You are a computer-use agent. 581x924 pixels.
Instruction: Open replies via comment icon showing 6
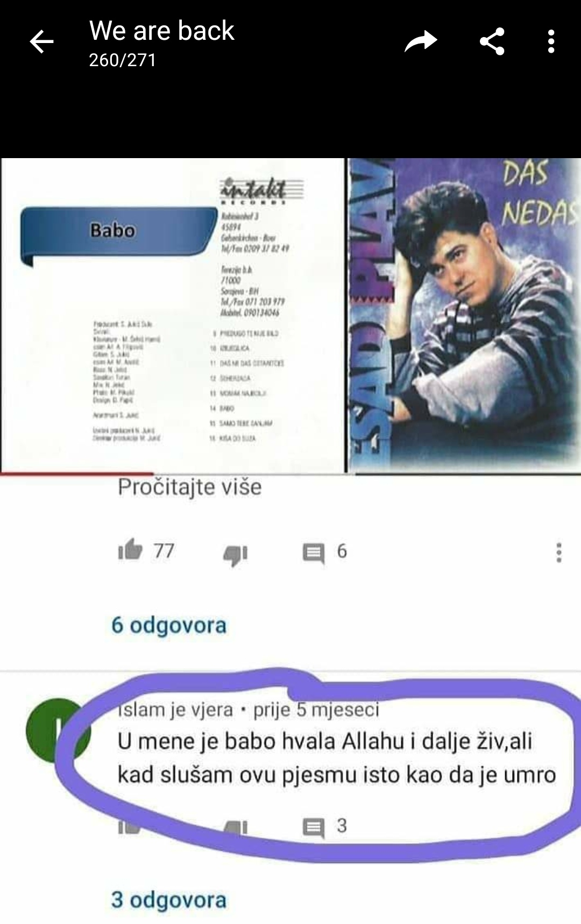coord(313,553)
